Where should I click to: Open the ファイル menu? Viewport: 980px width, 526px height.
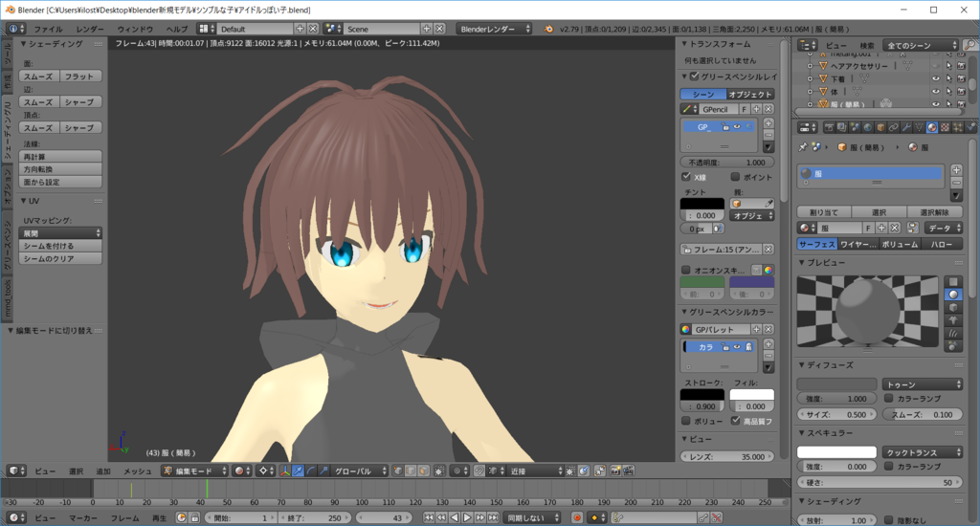click(48, 29)
